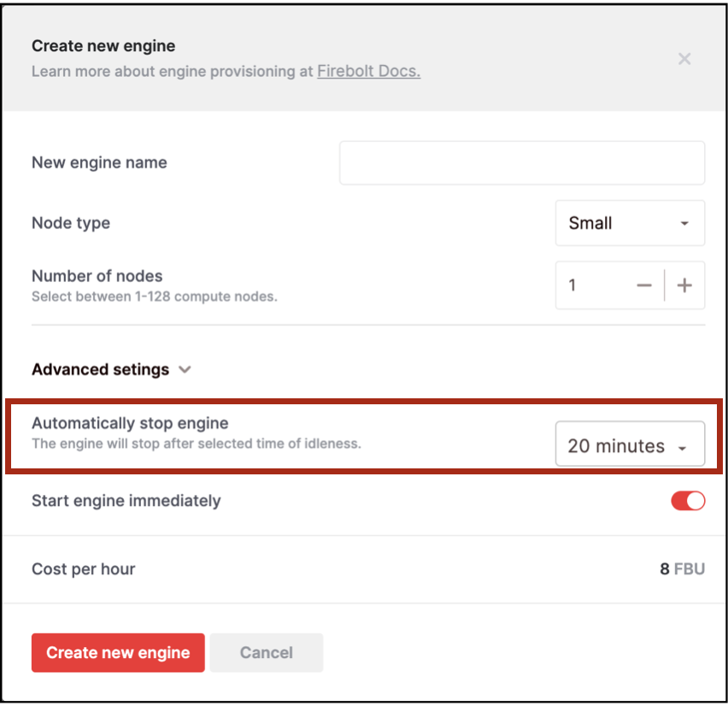The height and width of the screenshot is (706, 728).
Task: Click the Number of nodes label
Action: 97,276
